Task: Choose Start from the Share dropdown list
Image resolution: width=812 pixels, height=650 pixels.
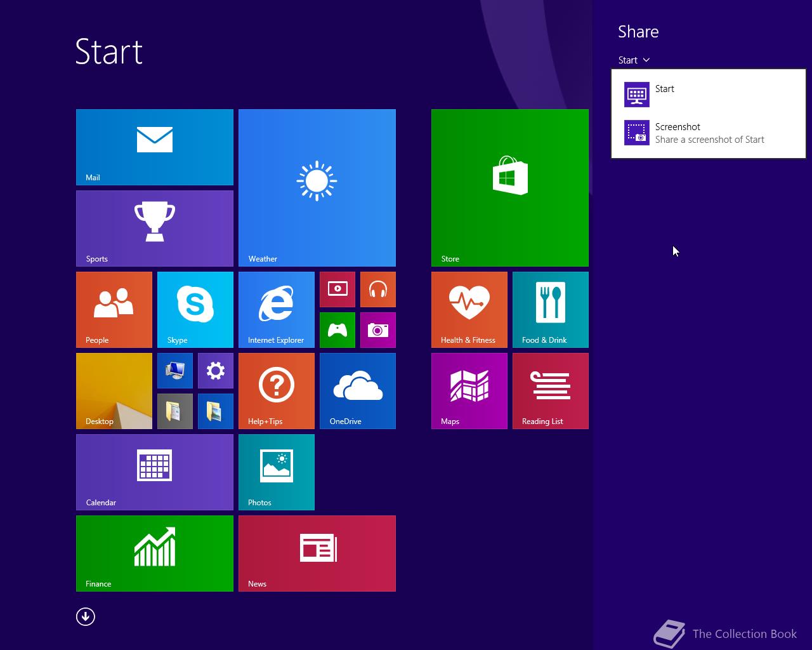Action: [709, 95]
